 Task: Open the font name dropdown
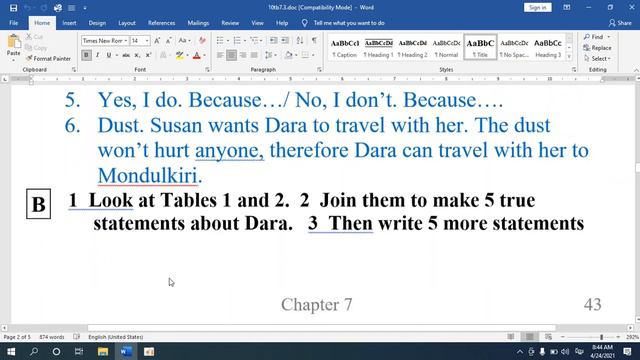[x=126, y=41]
